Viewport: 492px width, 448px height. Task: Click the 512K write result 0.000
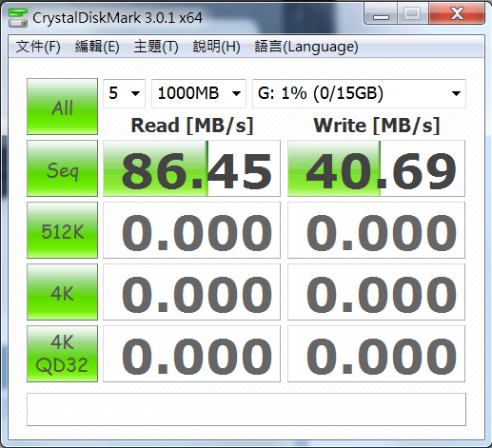[376, 230]
